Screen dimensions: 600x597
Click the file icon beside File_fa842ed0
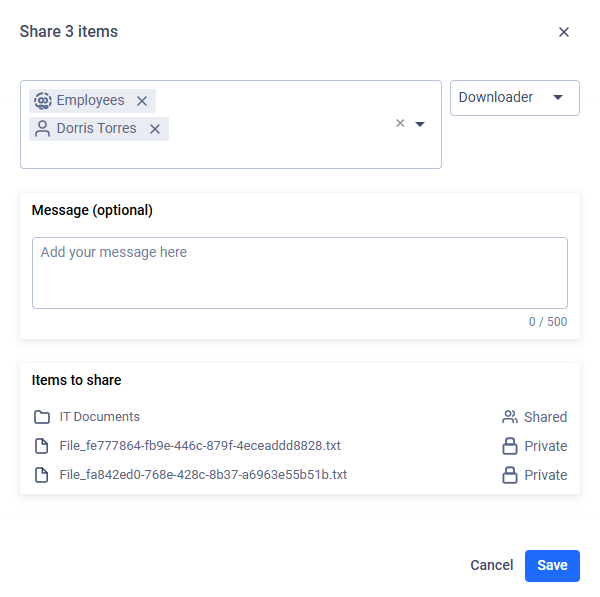42,475
